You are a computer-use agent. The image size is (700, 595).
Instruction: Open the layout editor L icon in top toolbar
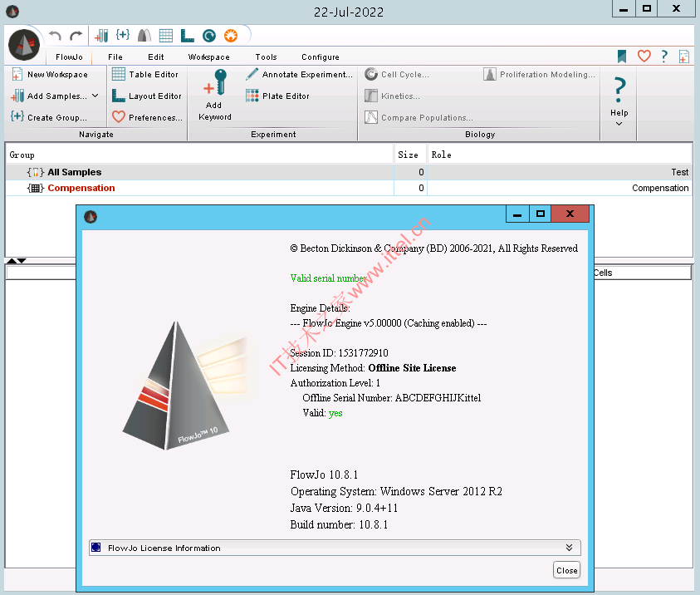pos(187,36)
